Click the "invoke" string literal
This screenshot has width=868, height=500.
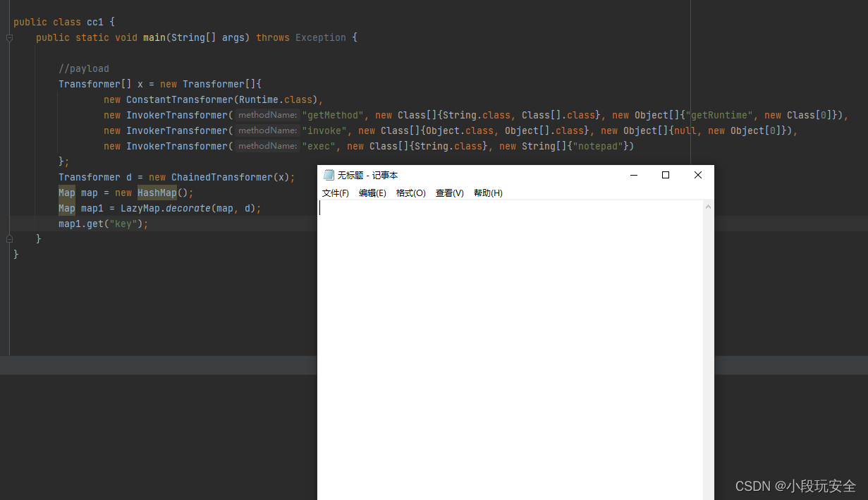point(324,130)
